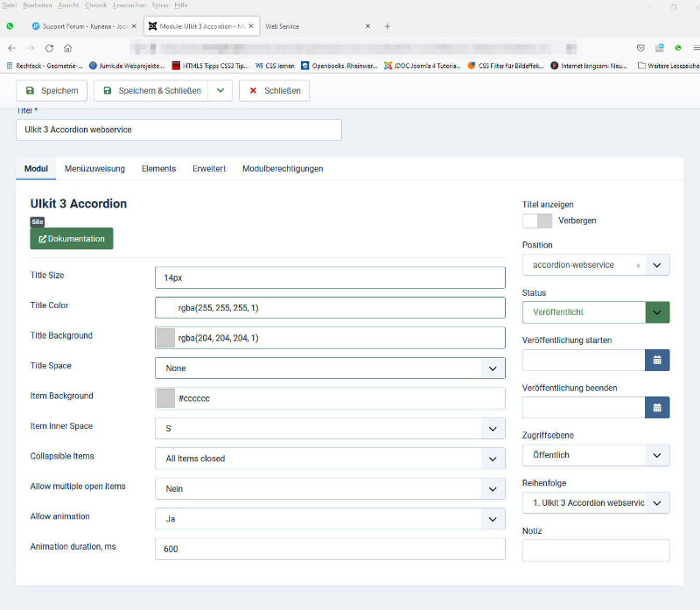The height and width of the screenshot is (610, 700).
Task: Focus the Animation duration field
Action: pos(330,549)
